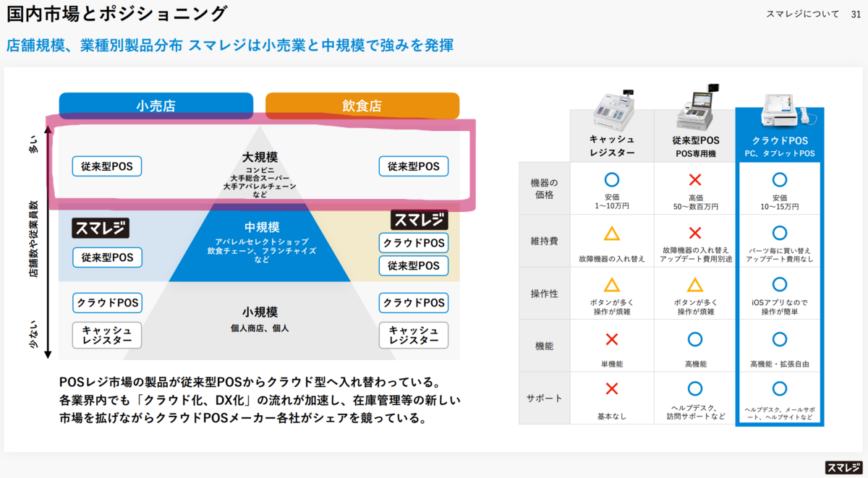Click the 多い axis label

(33, 146)
